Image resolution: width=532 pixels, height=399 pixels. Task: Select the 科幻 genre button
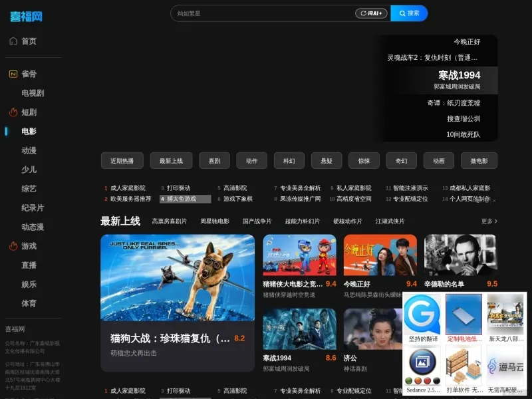click(x=289, y=161)
